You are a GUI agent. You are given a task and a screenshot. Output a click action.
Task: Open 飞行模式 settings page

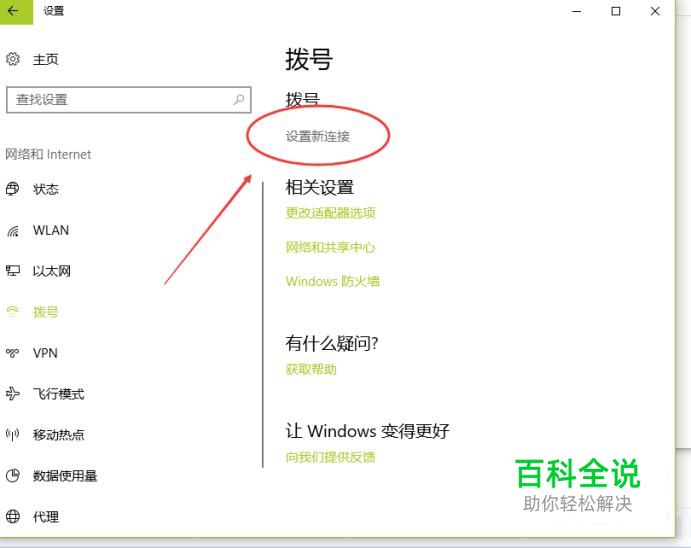click(x=59, y=394)
